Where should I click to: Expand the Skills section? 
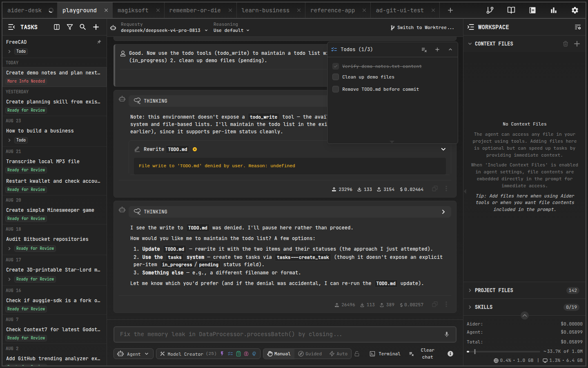[524, 307]
